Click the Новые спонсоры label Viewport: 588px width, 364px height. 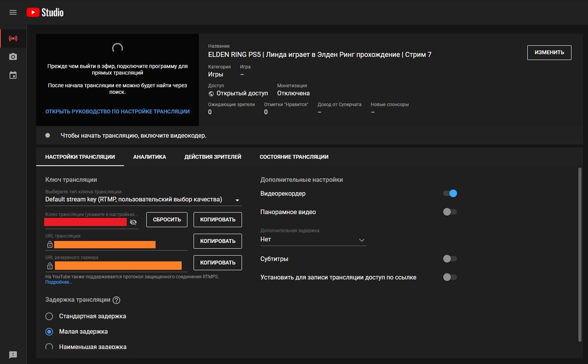coord(390,104)
